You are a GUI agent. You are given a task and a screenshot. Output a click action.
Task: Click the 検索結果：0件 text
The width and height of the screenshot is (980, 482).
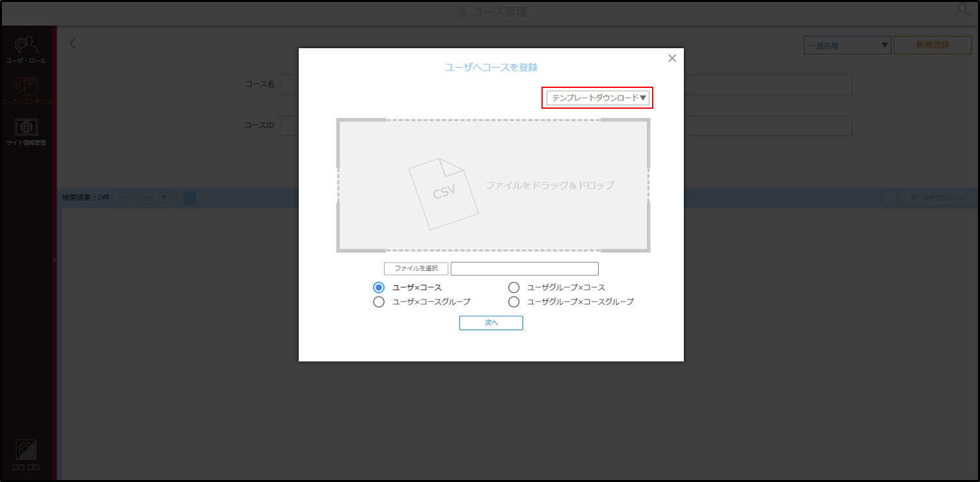point(86,197)
